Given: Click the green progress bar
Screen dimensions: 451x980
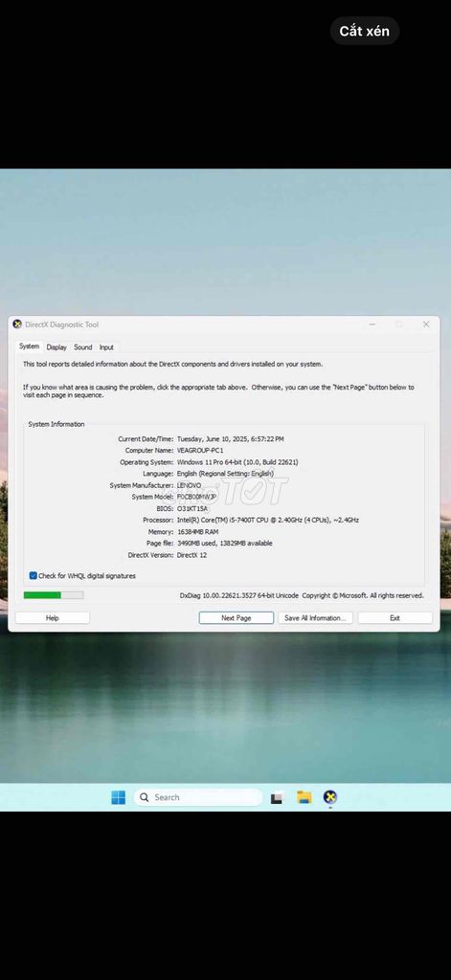Looking at the screenshot, I should [x=54, y=595].
